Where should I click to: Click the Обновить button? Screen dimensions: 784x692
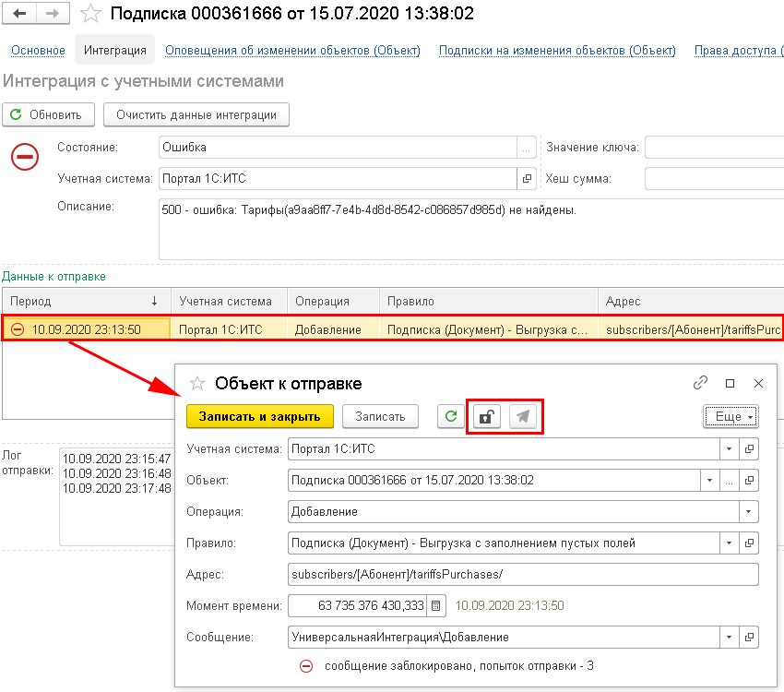coord(49,114)
